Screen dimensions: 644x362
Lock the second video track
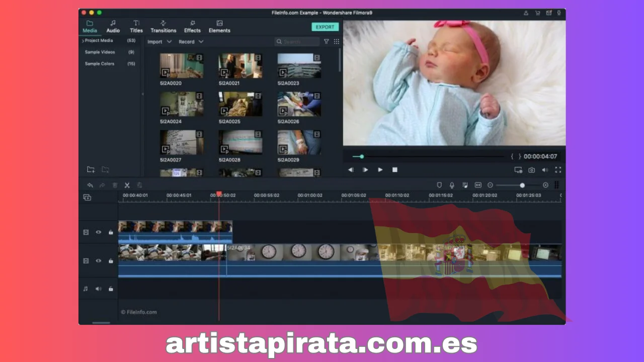(x=111, y=261)
